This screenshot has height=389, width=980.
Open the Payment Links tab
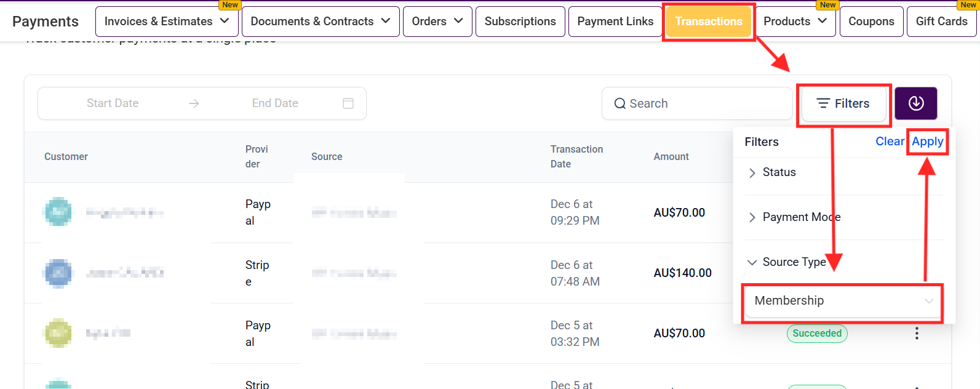[615, 22]
